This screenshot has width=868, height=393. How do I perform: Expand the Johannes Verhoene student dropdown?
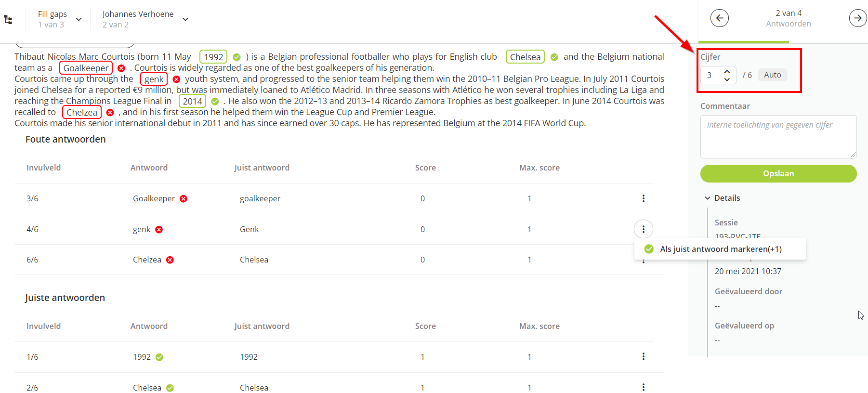185,19
